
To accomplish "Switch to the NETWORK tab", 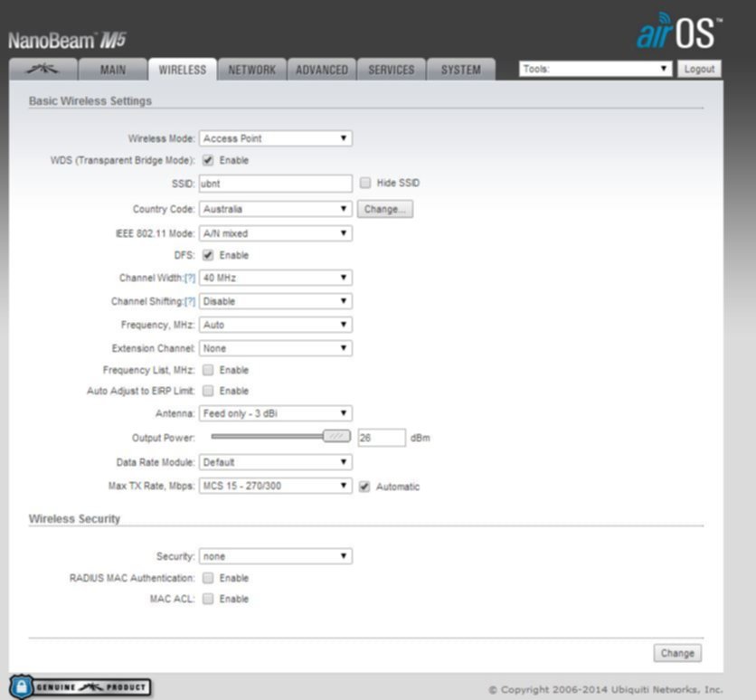I will click(252, 70).
